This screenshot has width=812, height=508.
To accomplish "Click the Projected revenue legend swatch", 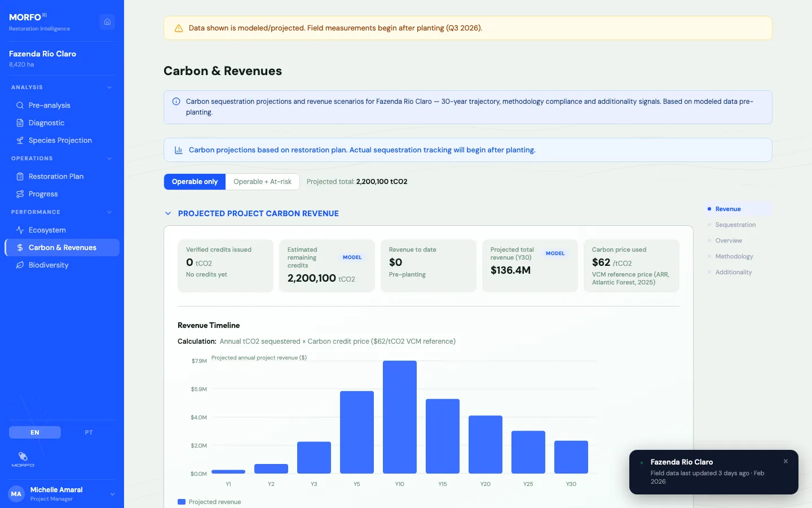I will click(182, 502).
